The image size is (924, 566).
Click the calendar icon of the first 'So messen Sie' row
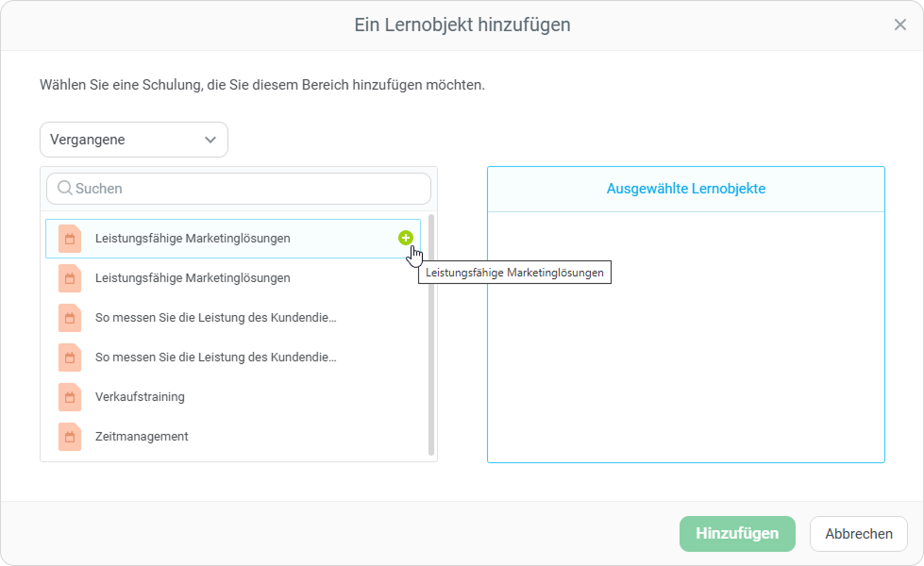(70, 318)
